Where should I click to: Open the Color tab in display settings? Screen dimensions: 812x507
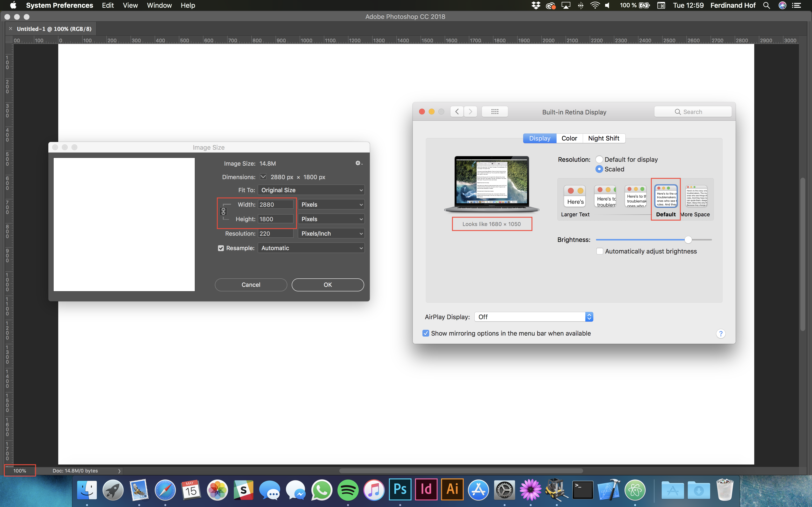[x=569, y=138]
